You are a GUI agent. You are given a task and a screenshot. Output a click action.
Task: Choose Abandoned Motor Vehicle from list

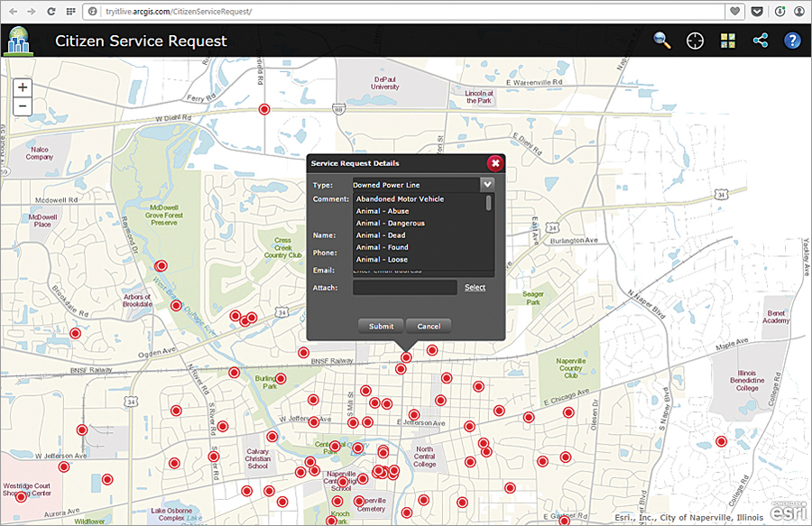(400, 199)
